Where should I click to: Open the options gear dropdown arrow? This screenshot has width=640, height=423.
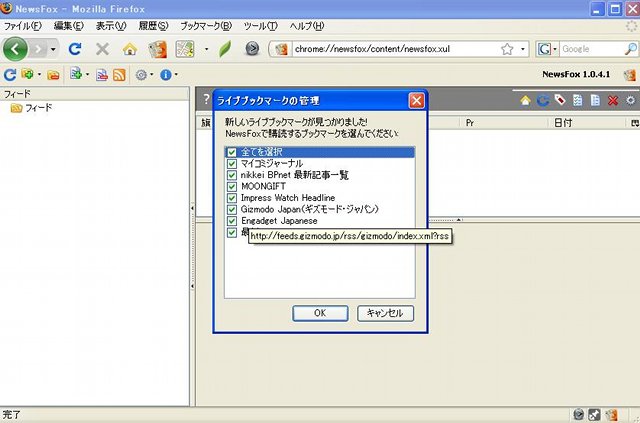point(151,75)
